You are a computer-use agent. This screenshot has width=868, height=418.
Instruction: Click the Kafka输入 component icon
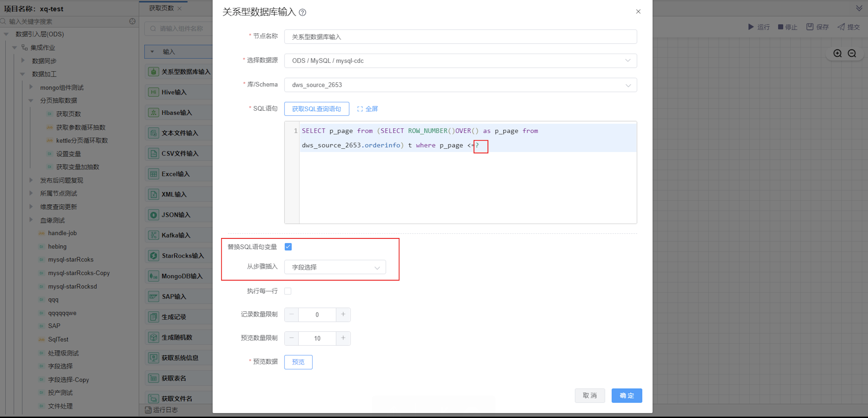tap(153, 235)
